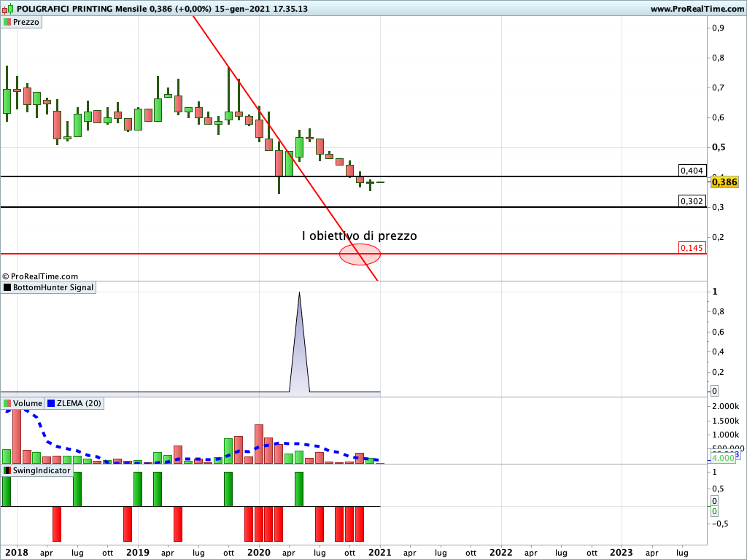Select the red 0,145 target price label
Viewport: 747px width, 560px height.
click(x=692, y=248)
